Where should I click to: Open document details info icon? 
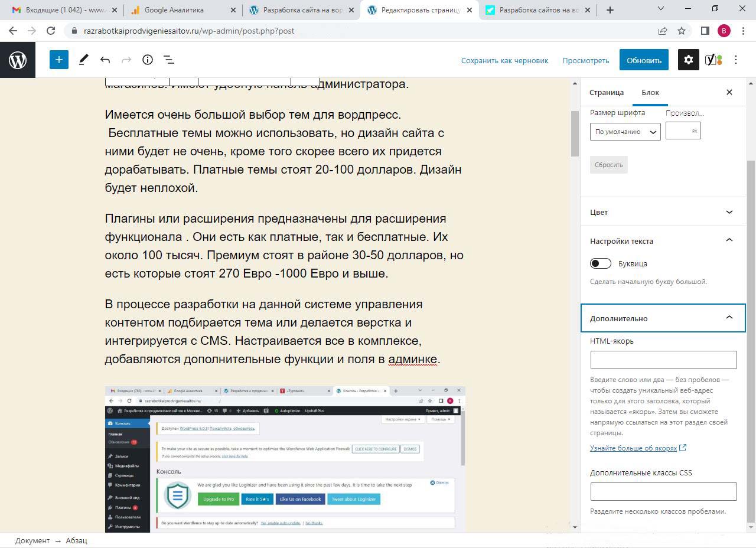click(x=148, y=60)
